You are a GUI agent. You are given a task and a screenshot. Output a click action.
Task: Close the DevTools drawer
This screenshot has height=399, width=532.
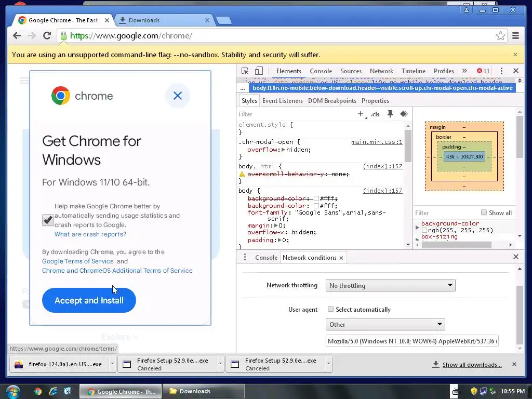(x=516, y=257)
